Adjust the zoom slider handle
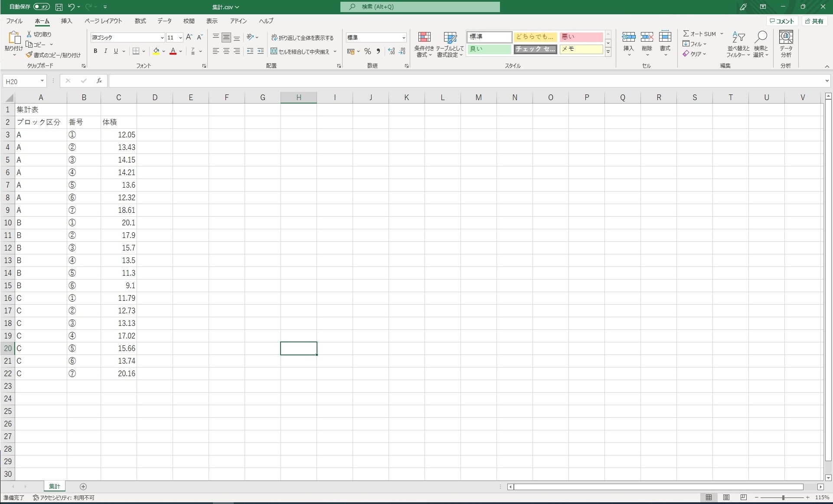This screenshot has width=833, height=504. point(783,497)
